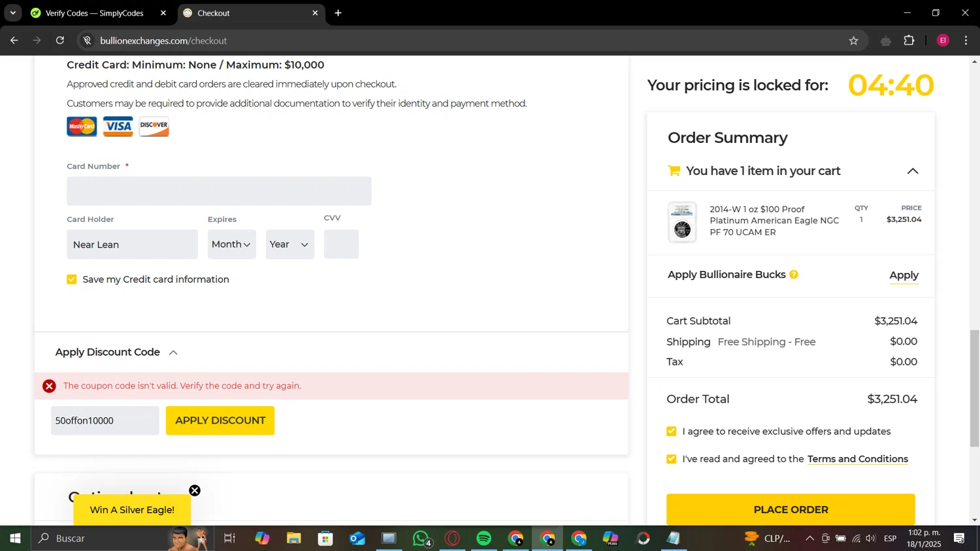
Task: Click the red coupon error icon
Action: point(49,386)
